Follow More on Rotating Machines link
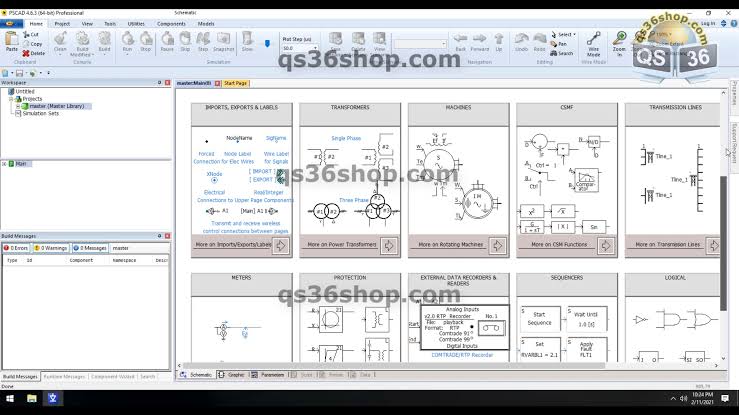Viewport: 739px width, 415px height. (451, 245)
